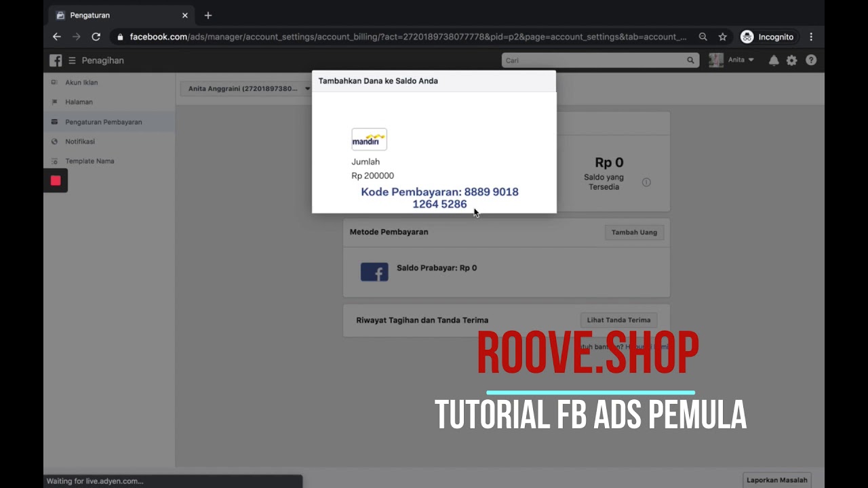Click Anita's profile picture
Screen dimensions: 868x488
click(x=716, y=60)
